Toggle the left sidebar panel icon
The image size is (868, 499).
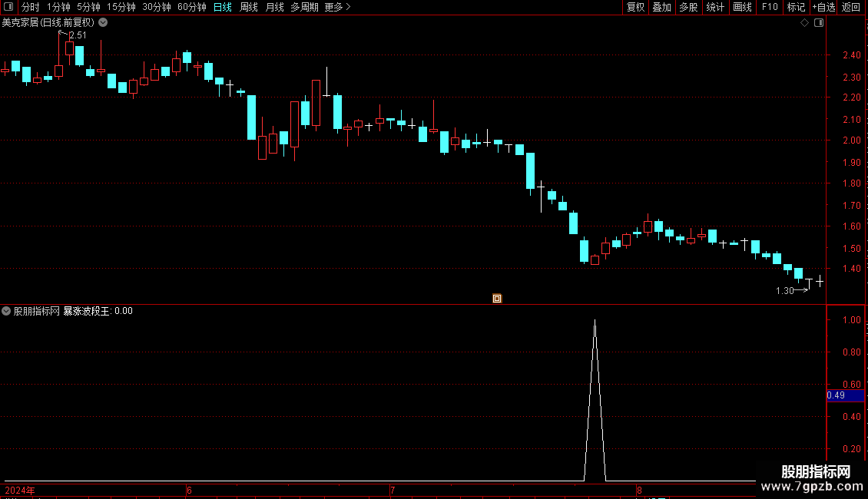(8, 7)
